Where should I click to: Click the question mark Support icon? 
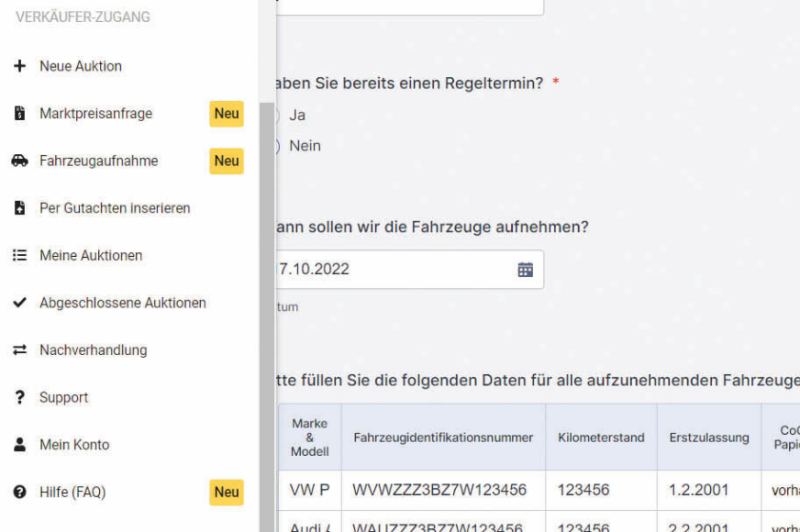[x=19, y=398]
